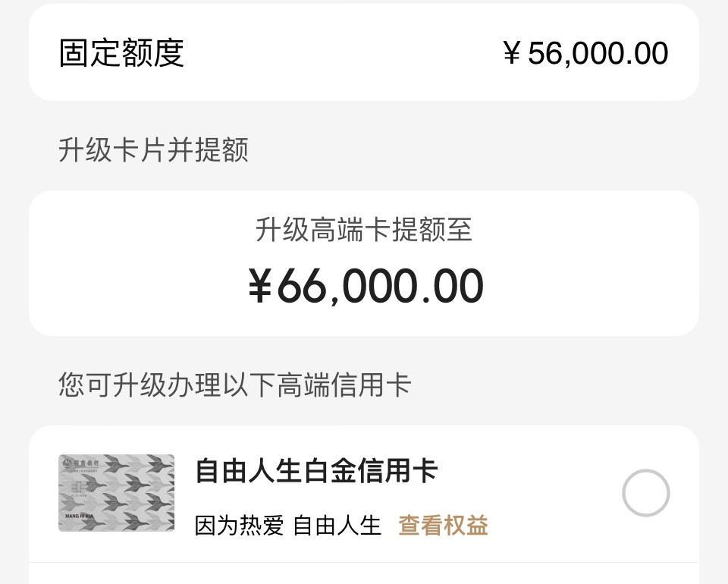728x584 pixels.
Task: Tap the XIANG RI KUI cardholder name text
Action: click(x=80, y=516)
